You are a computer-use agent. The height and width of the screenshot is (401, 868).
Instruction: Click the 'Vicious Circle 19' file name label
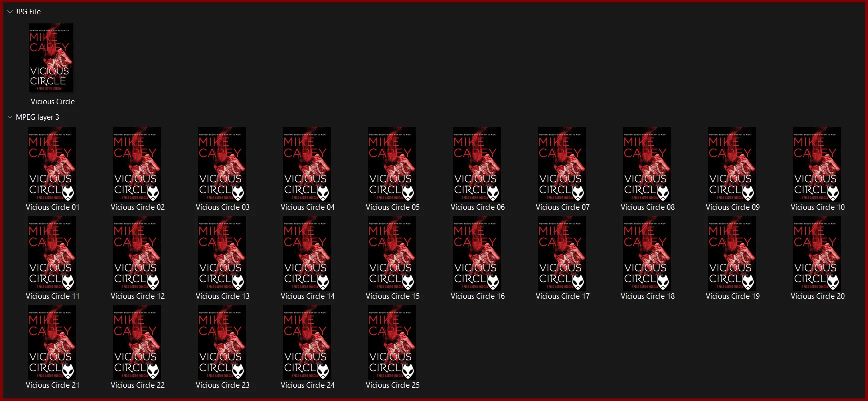(x=733, y=296)
